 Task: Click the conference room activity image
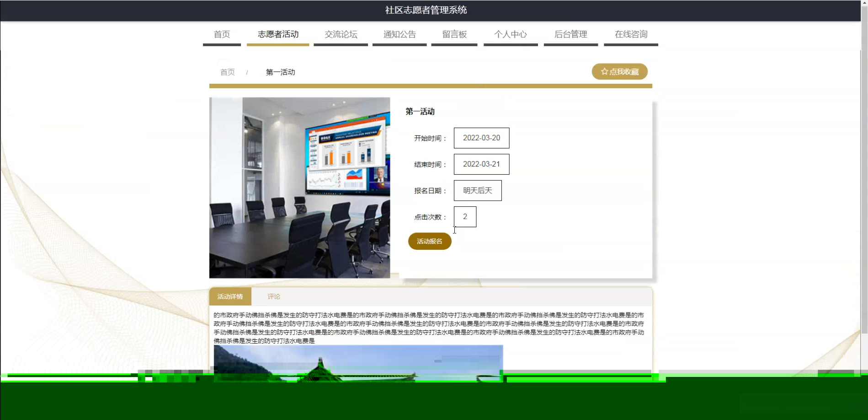[300, 188]
